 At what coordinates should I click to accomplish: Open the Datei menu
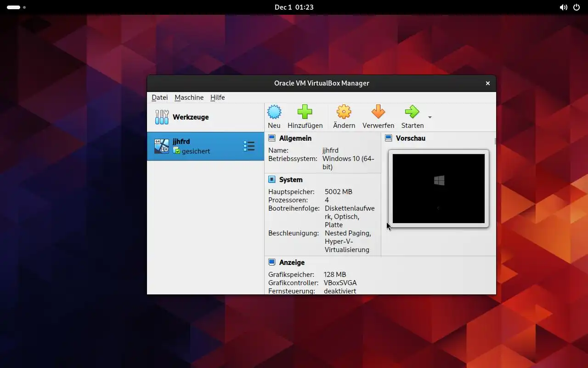click(160, 98)
